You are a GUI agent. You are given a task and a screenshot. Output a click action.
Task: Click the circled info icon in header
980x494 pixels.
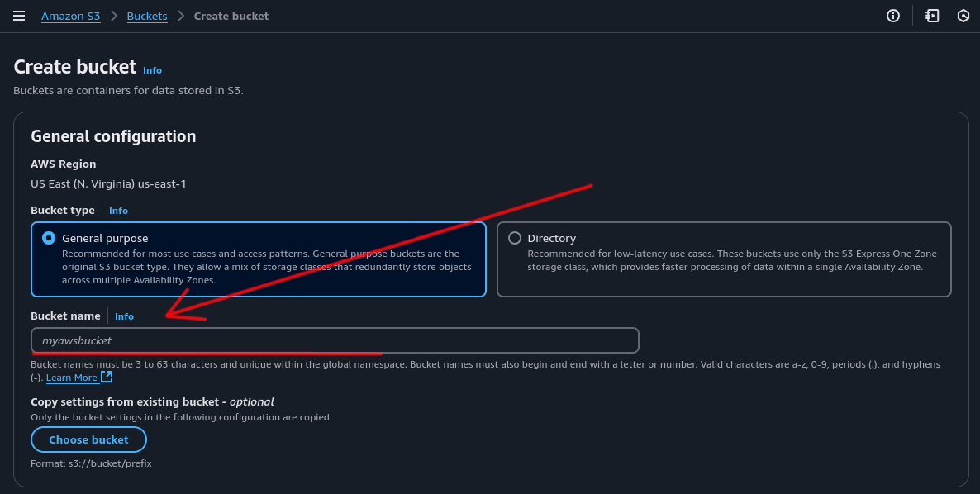click(x=892, y=16)
